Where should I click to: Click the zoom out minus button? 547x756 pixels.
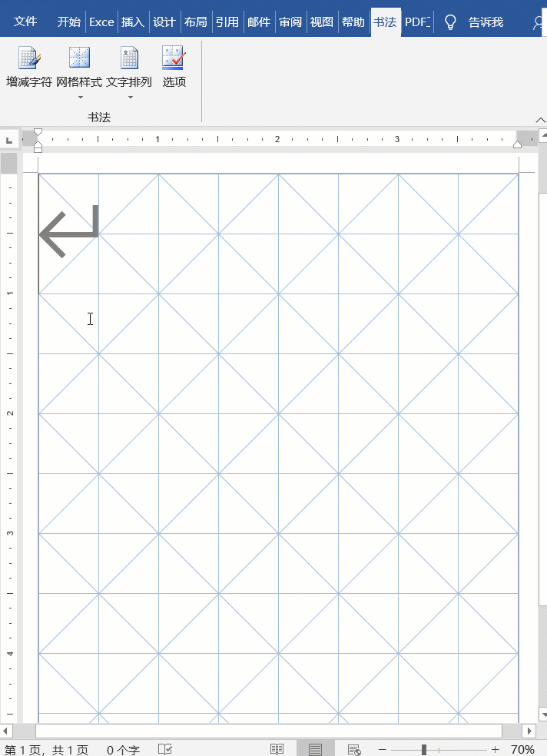pyautogui.click(x=382, y=749)
